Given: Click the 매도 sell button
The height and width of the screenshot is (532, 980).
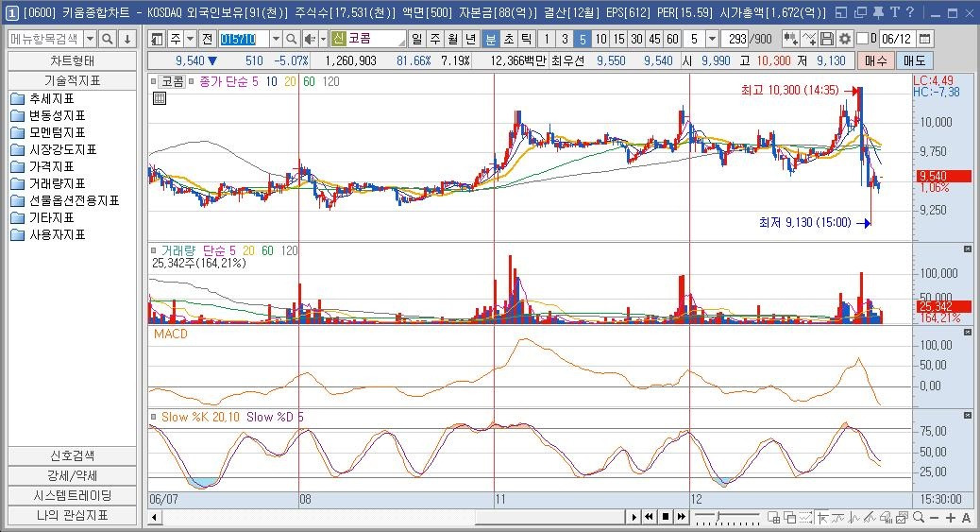Looking at the screenshot, I should (x=914, y=60).
